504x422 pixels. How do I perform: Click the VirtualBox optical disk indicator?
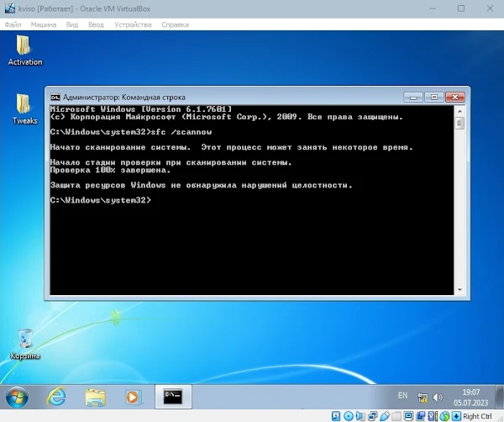pyautogui.click(x=349, y=416)
